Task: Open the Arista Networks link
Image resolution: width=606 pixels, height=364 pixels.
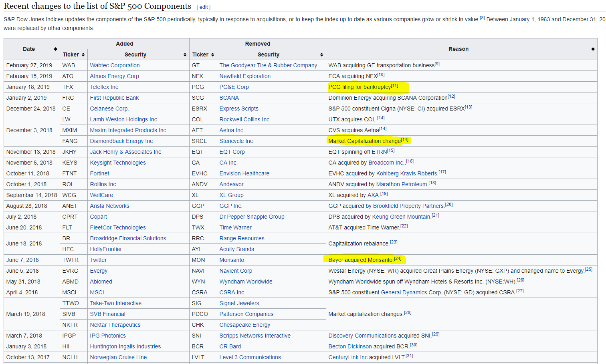Action: [109, 206]
